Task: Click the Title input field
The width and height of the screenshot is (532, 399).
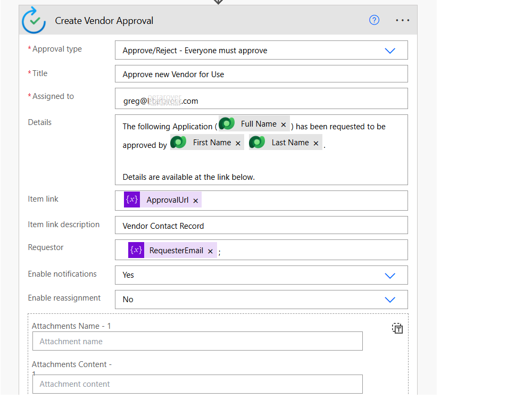Action: click(261, 74)
